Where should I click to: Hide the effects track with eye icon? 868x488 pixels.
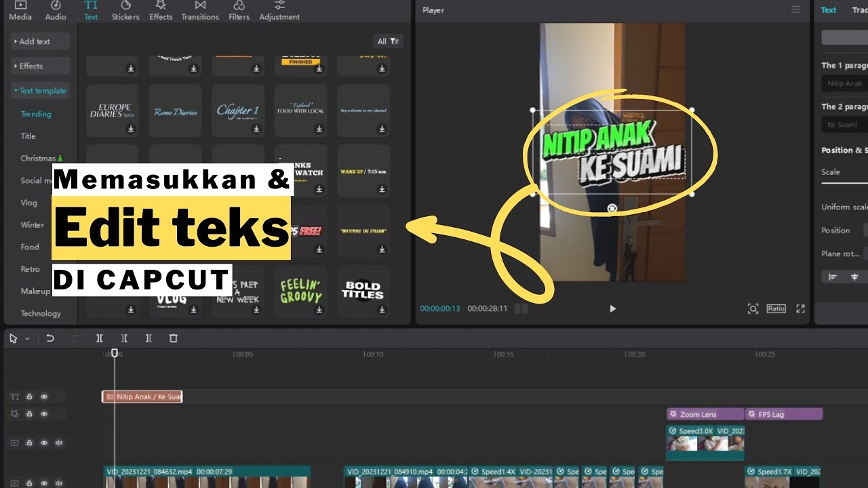tap(44, 413)
